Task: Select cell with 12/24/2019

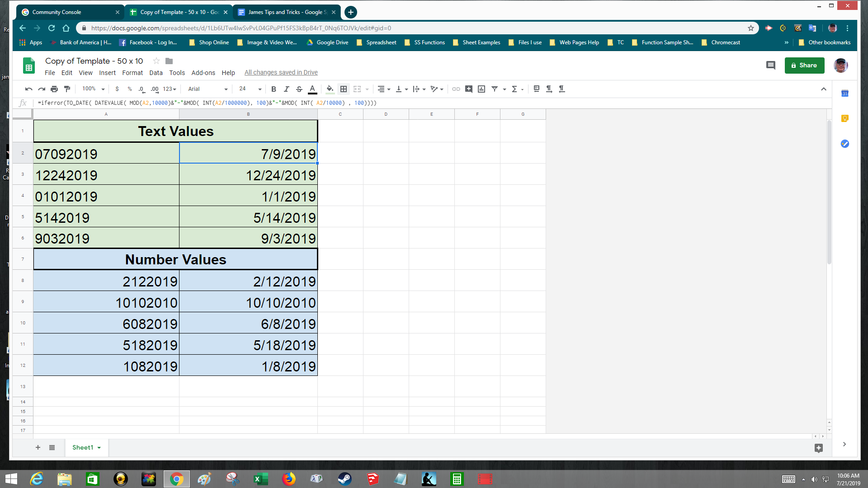Action: click(248, 174)
